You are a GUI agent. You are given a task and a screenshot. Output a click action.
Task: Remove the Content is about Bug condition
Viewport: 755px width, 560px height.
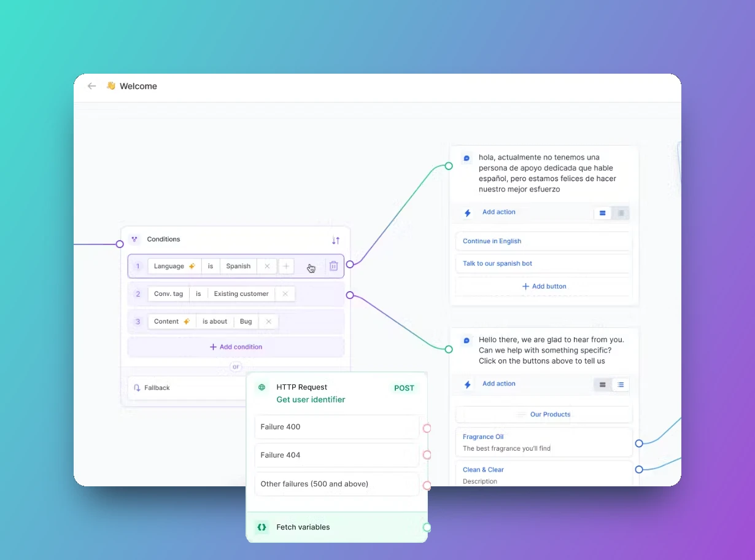tap(268, 322)
